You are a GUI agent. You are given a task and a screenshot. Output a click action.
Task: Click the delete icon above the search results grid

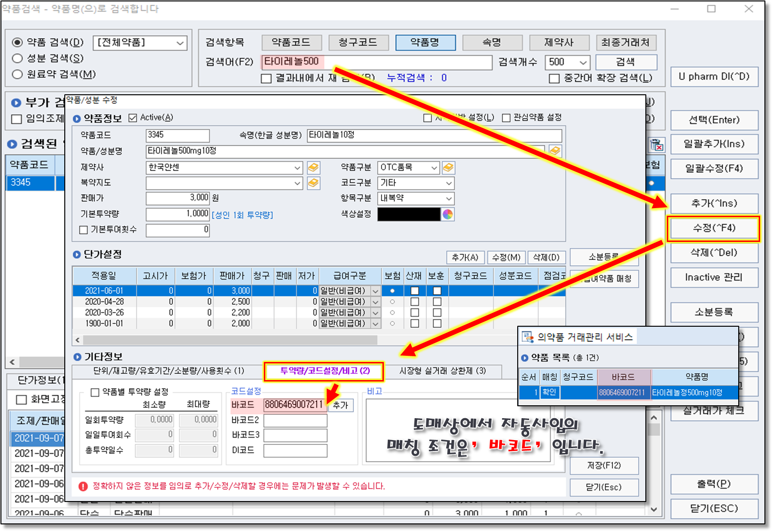click(657, 144)
